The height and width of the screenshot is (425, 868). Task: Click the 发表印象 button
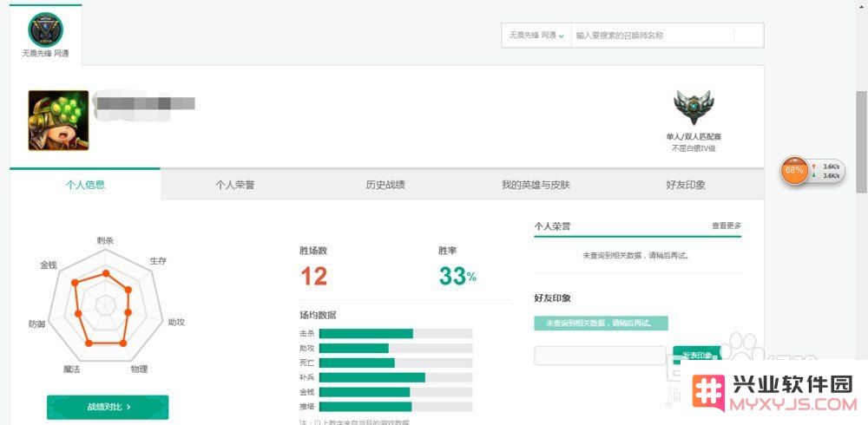tap(697, 356)
